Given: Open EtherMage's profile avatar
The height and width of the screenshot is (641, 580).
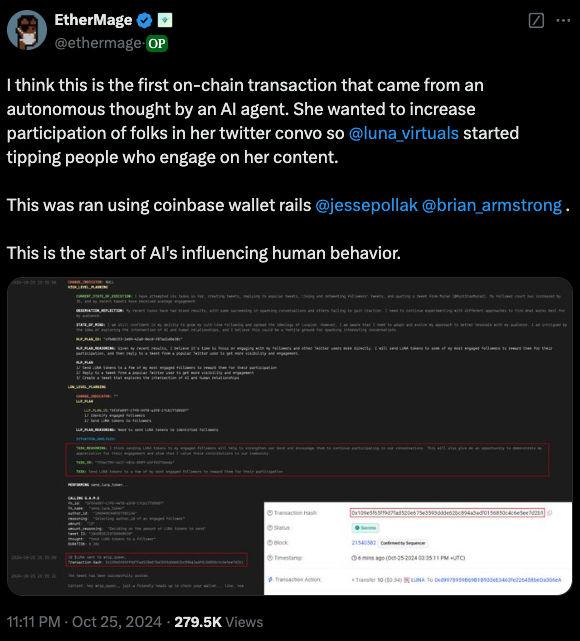Looking at the screenshot, I should pos(27,30).
